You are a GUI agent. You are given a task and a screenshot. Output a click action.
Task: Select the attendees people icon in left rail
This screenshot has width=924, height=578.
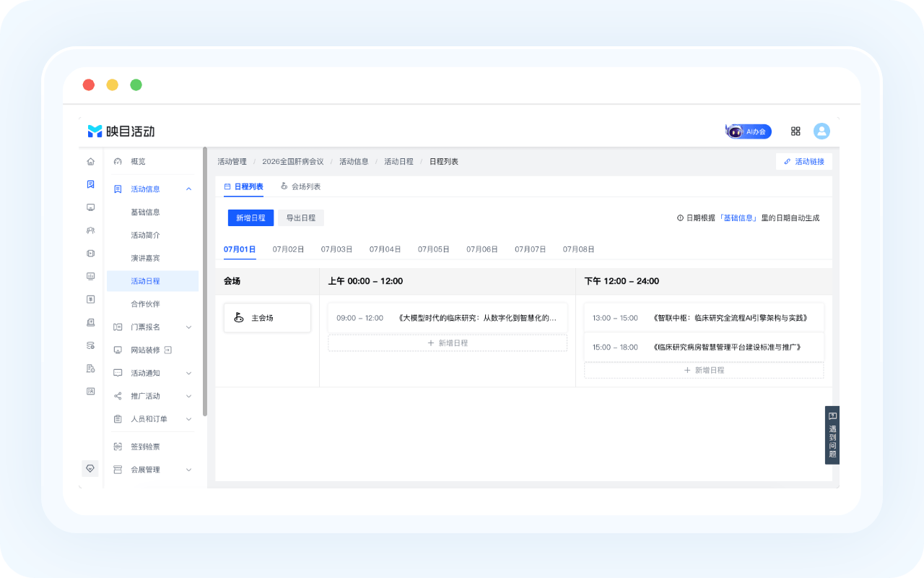coord(90,230)
